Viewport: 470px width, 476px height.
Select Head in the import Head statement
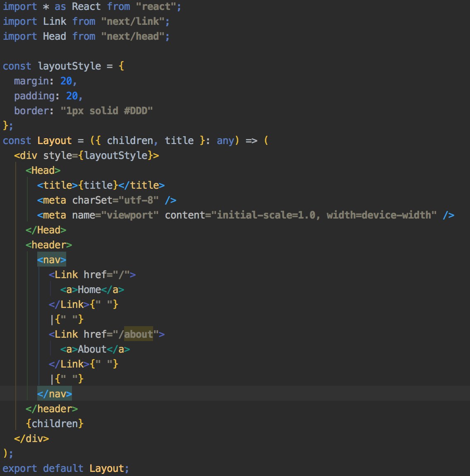point(55,36)
